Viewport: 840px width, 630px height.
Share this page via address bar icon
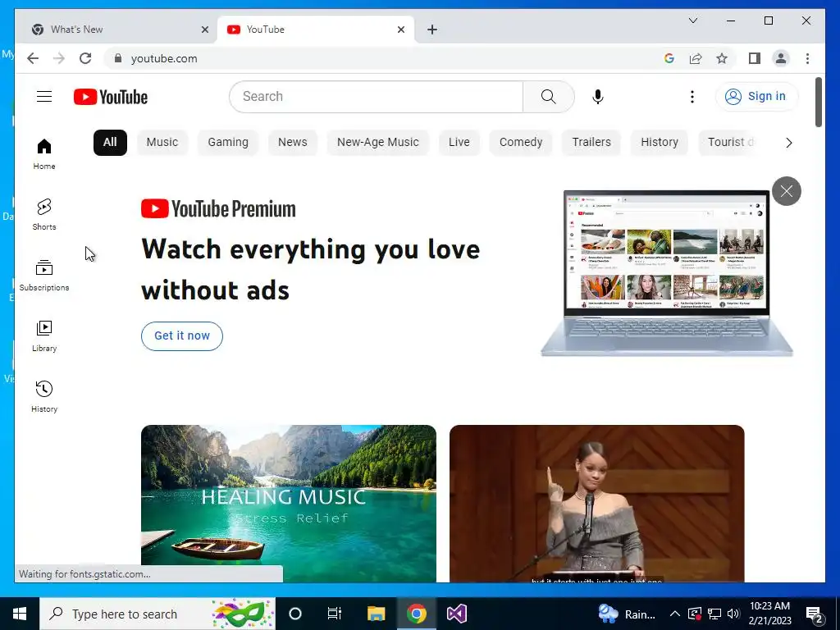pyautogui.click(x=696, y=58)
